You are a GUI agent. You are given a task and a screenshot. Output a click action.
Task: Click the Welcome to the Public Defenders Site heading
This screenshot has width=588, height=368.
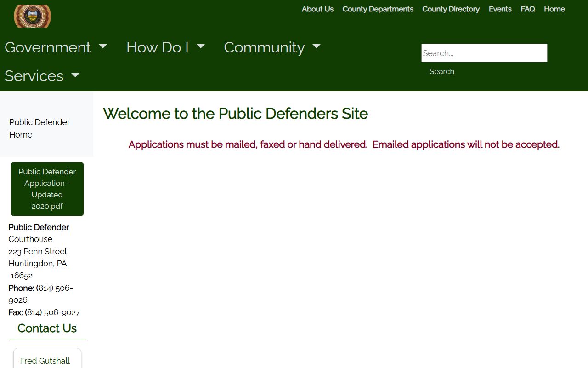coord(235,114)
